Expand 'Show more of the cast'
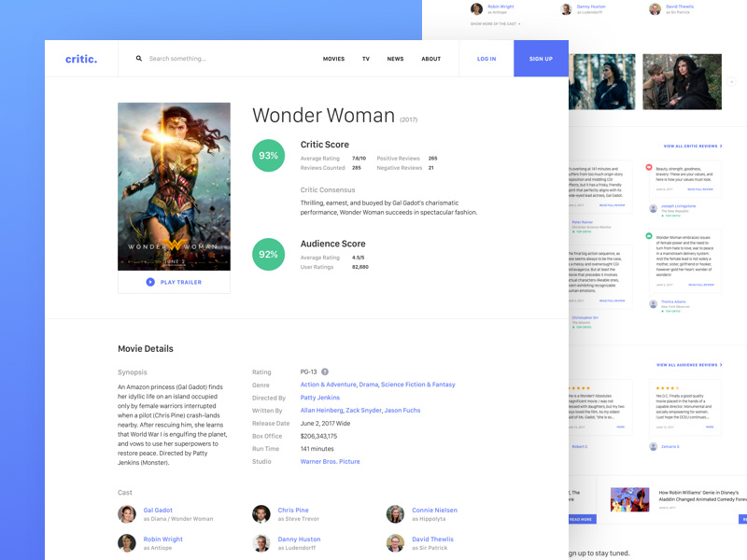 pos(496,24)
